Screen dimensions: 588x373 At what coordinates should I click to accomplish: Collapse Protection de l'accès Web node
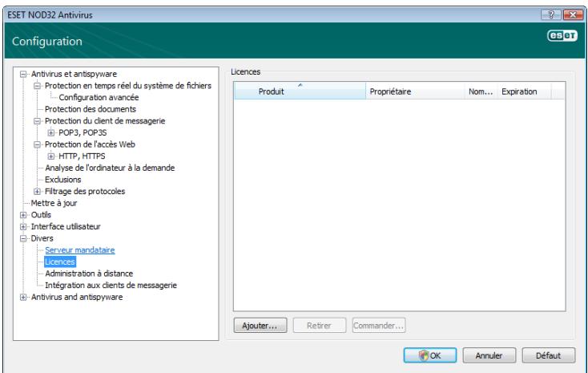(x=37, y=144)
